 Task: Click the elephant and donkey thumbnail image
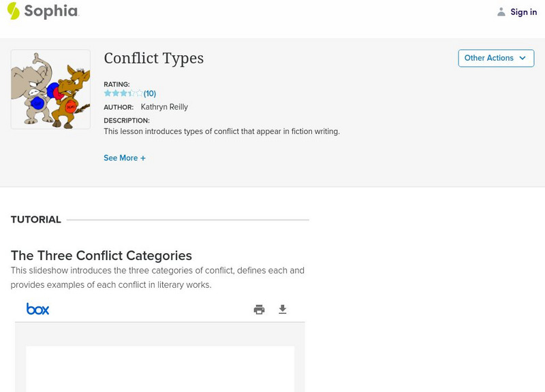point(50,88)
